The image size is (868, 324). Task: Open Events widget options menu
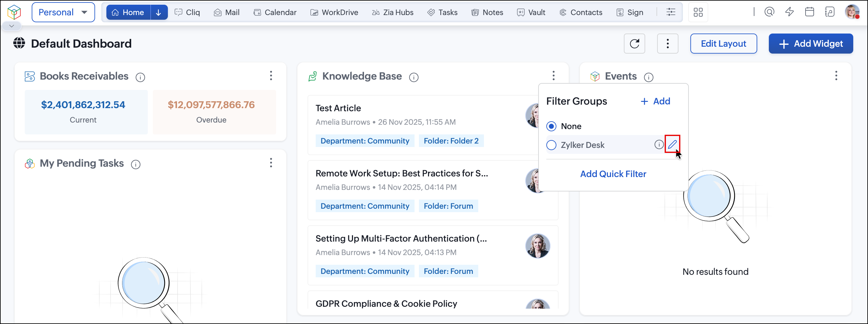coord(836,76)
